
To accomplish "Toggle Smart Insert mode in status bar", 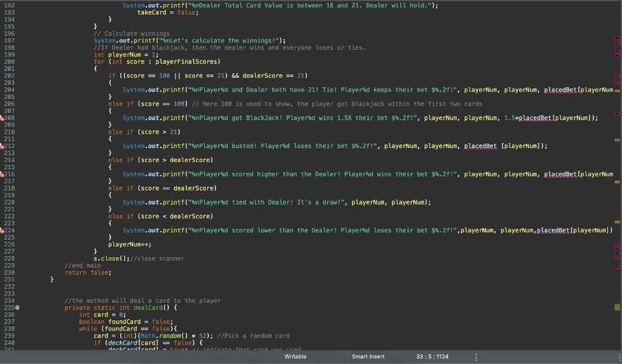I will 368,357.
